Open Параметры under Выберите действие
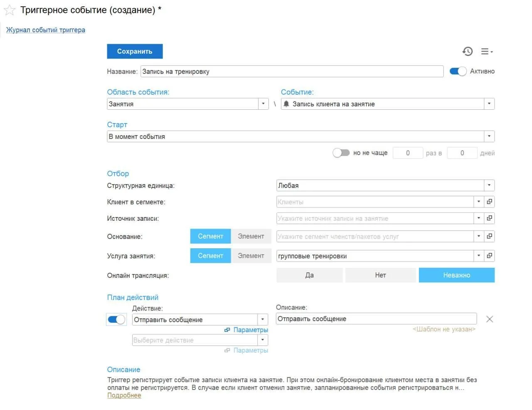The image size is (532, 410). 251,351
